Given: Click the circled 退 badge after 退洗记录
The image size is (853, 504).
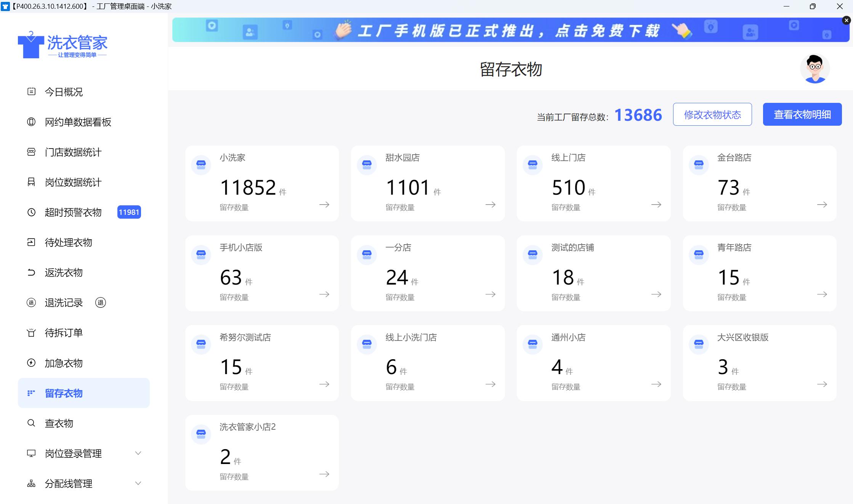Looking at the screenshot, I should coord(100,302).
